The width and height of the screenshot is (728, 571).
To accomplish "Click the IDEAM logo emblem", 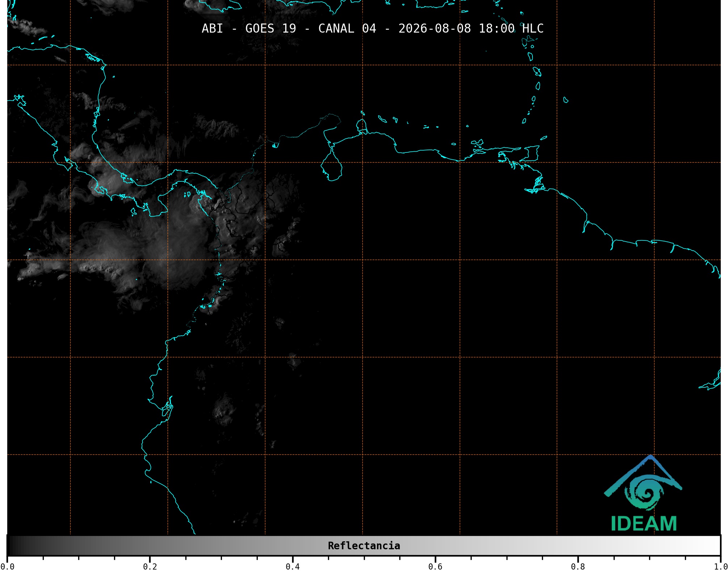I will [643, 483].
